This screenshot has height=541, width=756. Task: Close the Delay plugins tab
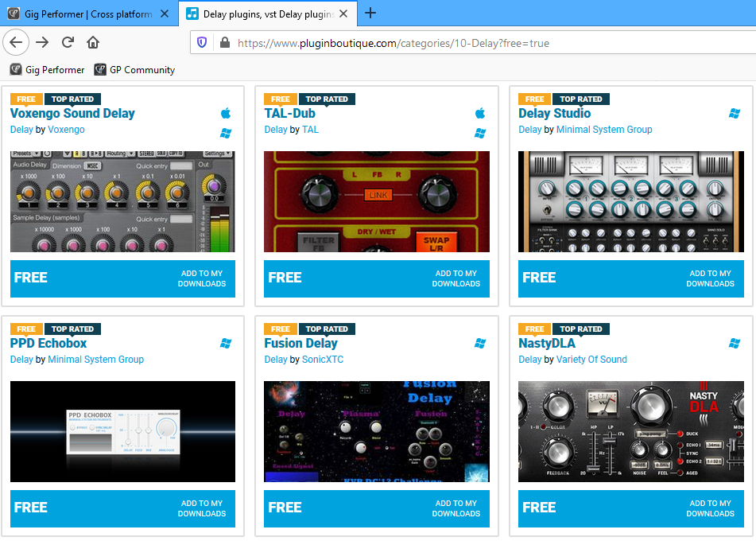(x=343, y=14)
